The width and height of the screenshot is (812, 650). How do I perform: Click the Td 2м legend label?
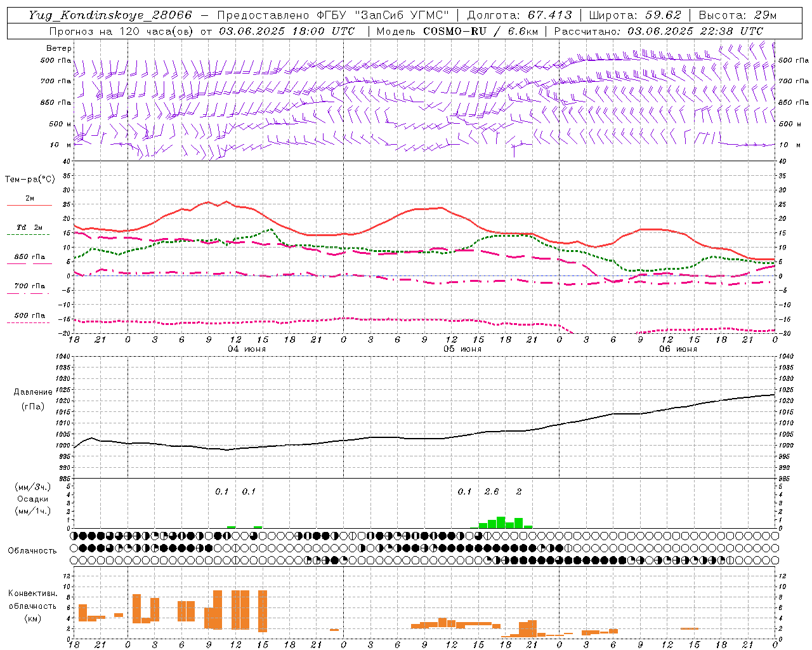pos(30,227)
